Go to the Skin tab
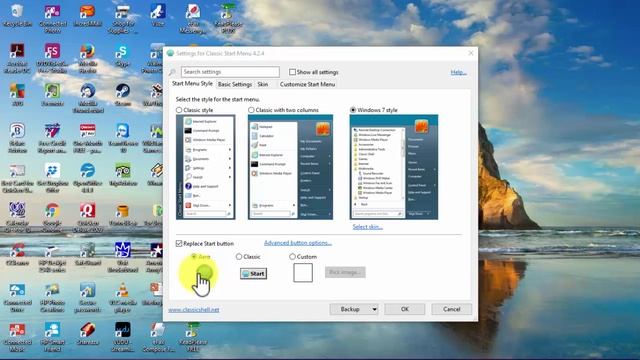 263,84
